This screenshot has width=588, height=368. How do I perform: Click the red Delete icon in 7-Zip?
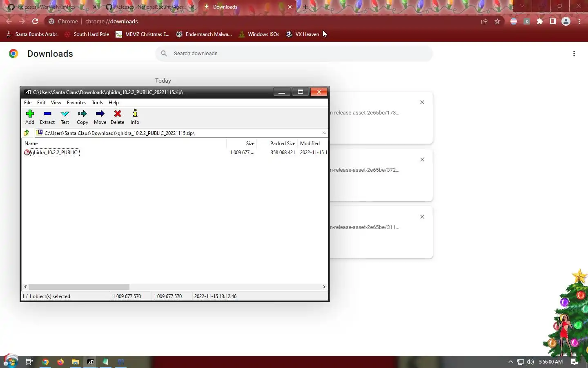118,117
